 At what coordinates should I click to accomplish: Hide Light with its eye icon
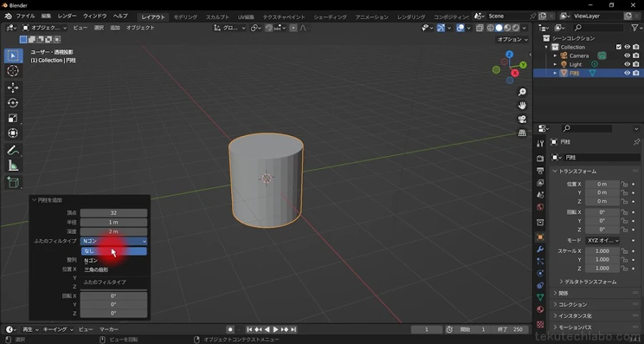627,64
